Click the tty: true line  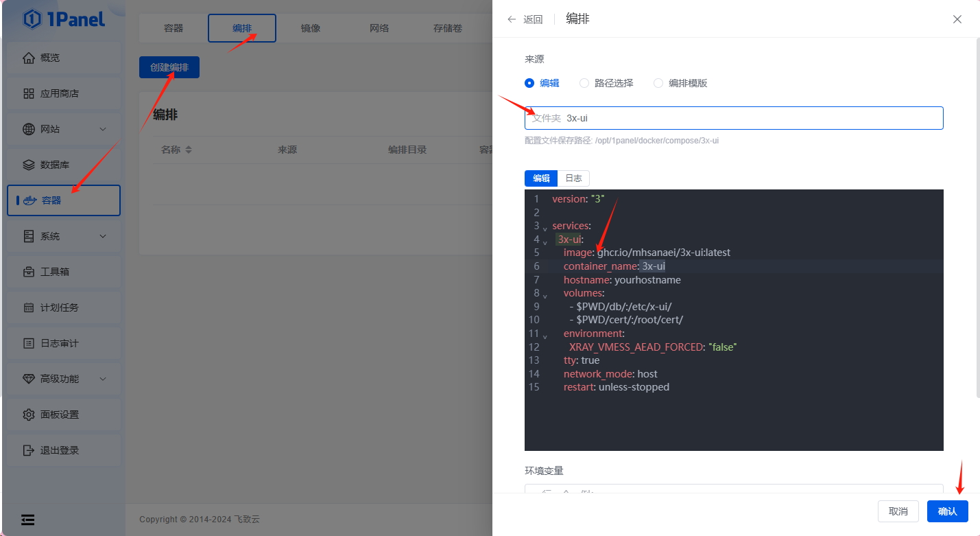pyautogui.click(x=582, y=360)
